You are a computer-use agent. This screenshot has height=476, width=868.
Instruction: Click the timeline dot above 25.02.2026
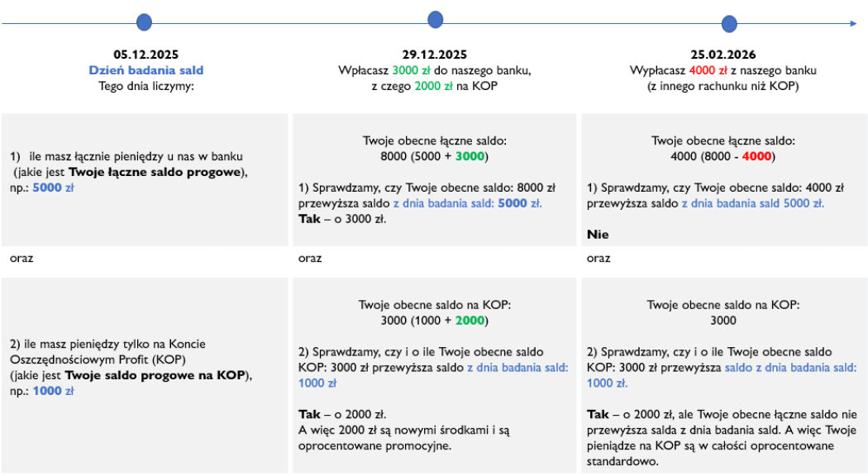(729, 24)
